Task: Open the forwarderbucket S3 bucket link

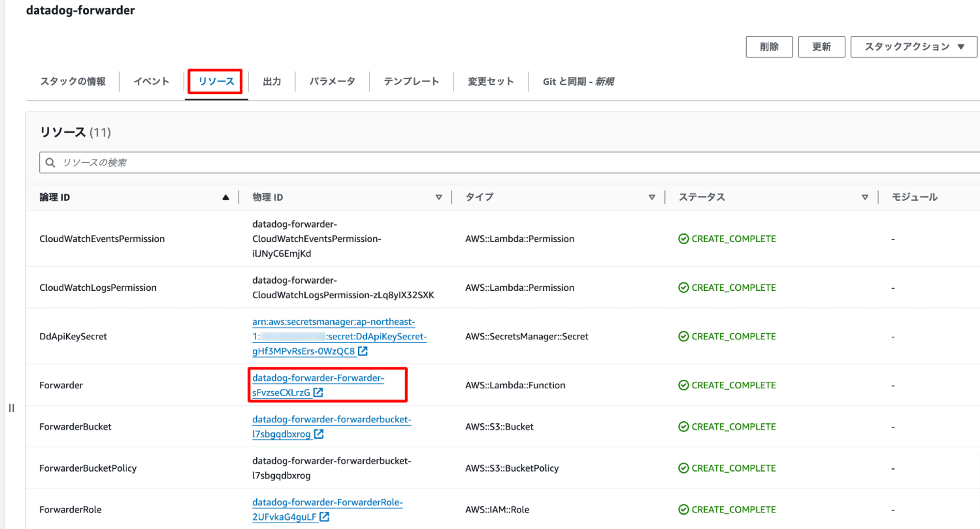Action: 332,427
